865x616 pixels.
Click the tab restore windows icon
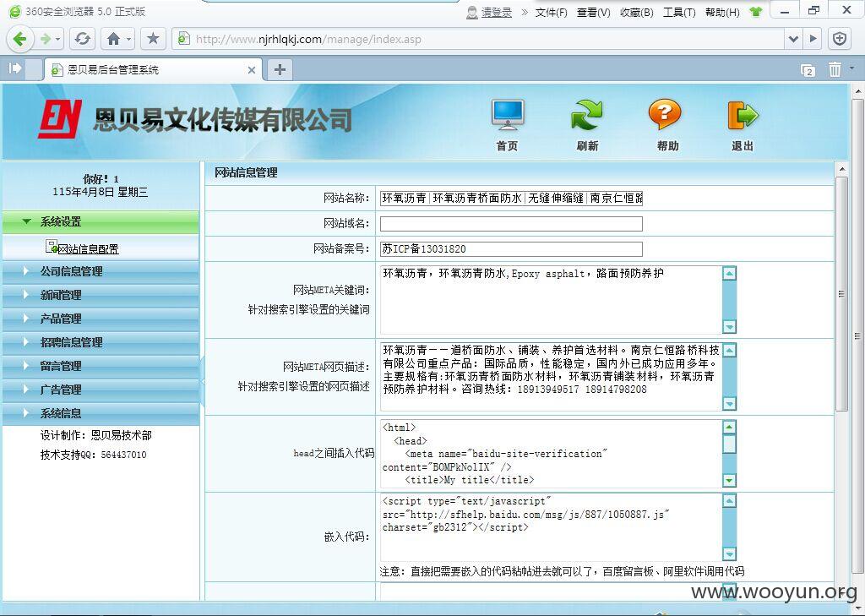[808, 70]
